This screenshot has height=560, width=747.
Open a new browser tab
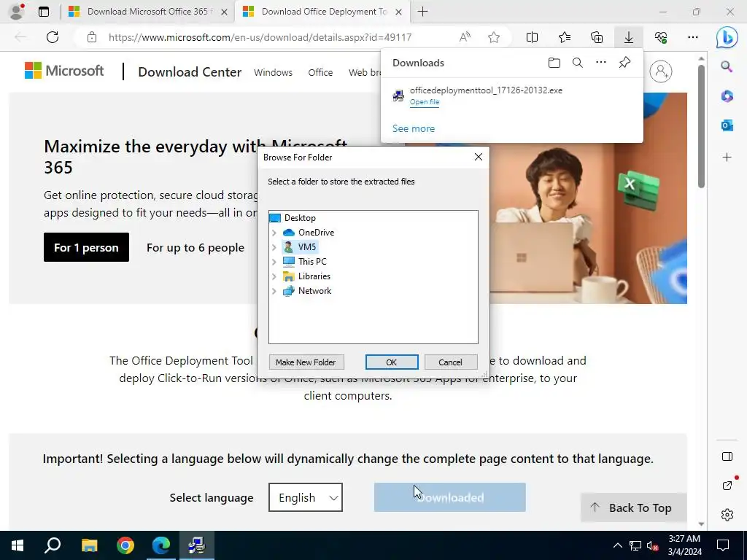422,12
